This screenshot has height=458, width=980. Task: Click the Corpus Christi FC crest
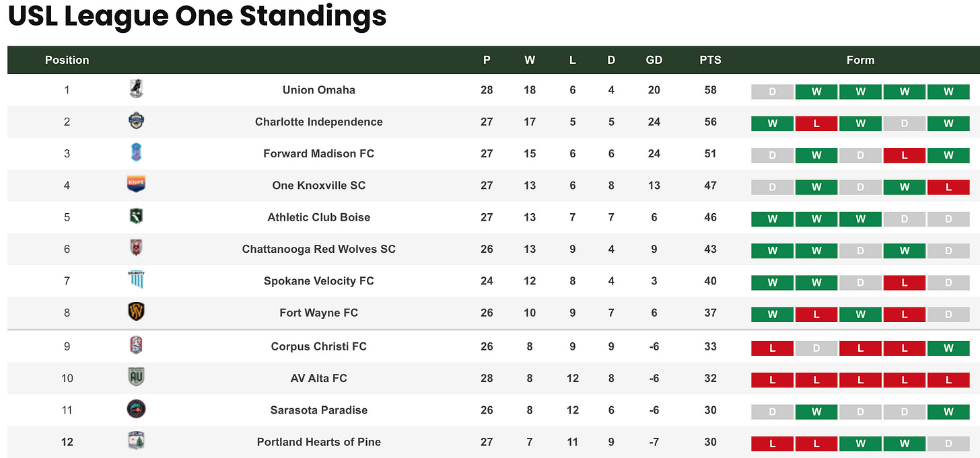pyautogui.click(x=136, y=346)
